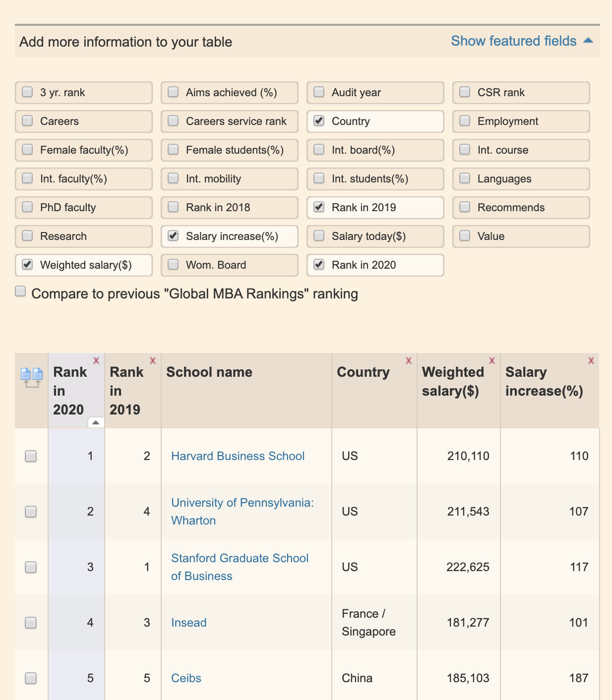Check Female faculty(%) option

pos(28,150)
